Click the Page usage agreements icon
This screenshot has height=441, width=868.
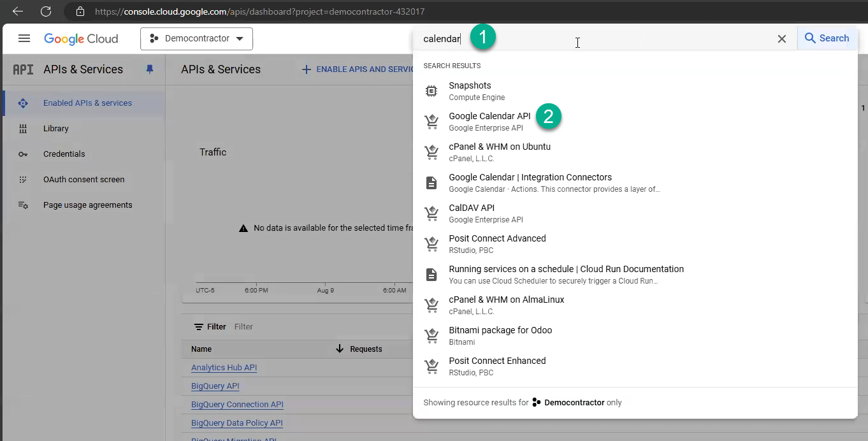23,205
